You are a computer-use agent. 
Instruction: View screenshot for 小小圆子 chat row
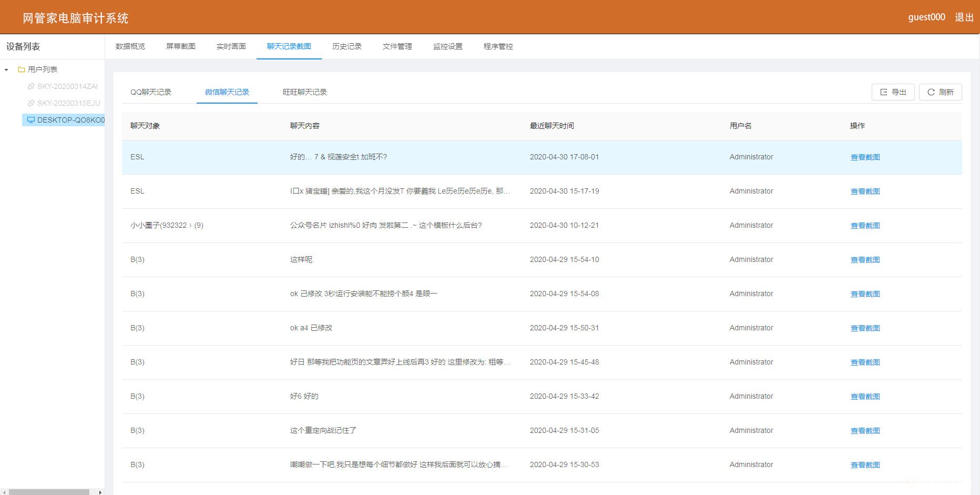point(865,226)
